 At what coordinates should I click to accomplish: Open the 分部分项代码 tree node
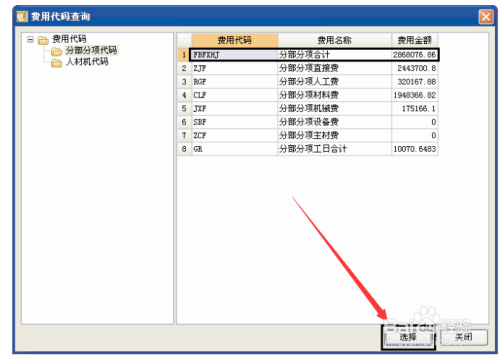[x=91, y=51]
